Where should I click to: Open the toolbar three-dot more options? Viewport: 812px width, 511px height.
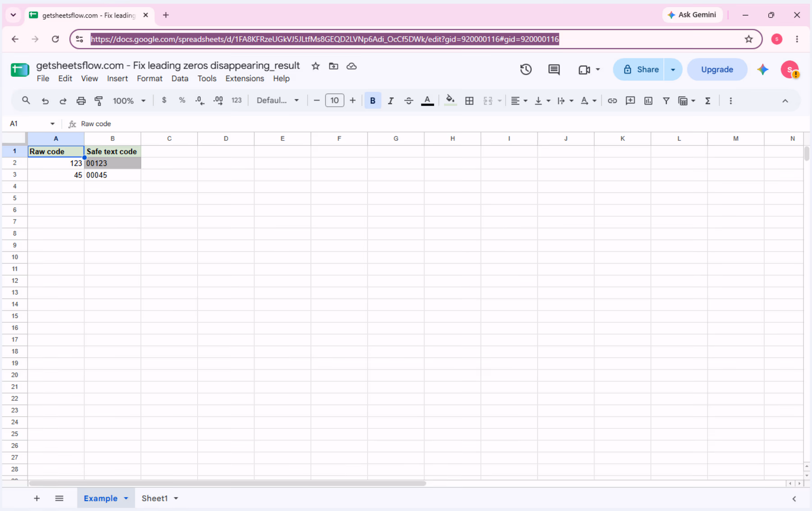(731, 101)
